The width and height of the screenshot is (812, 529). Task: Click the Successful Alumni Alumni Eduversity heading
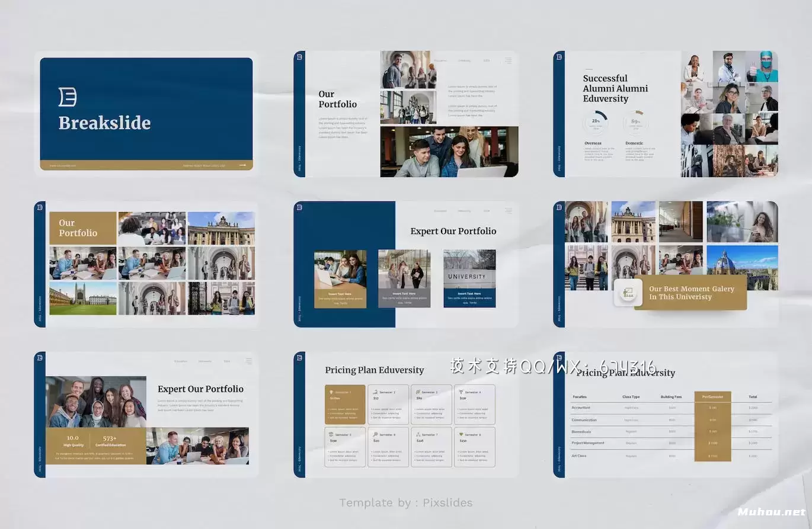tap(615, 89)
